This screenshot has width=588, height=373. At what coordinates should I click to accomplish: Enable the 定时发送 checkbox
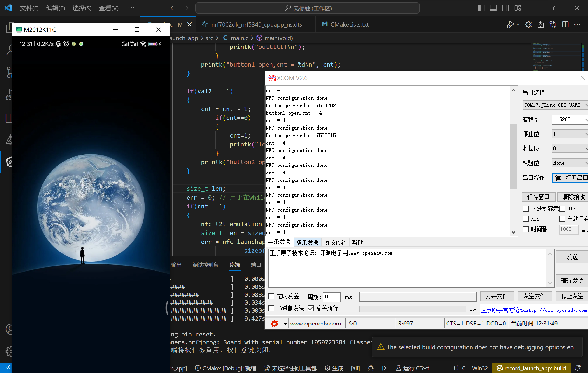(271, 296)
